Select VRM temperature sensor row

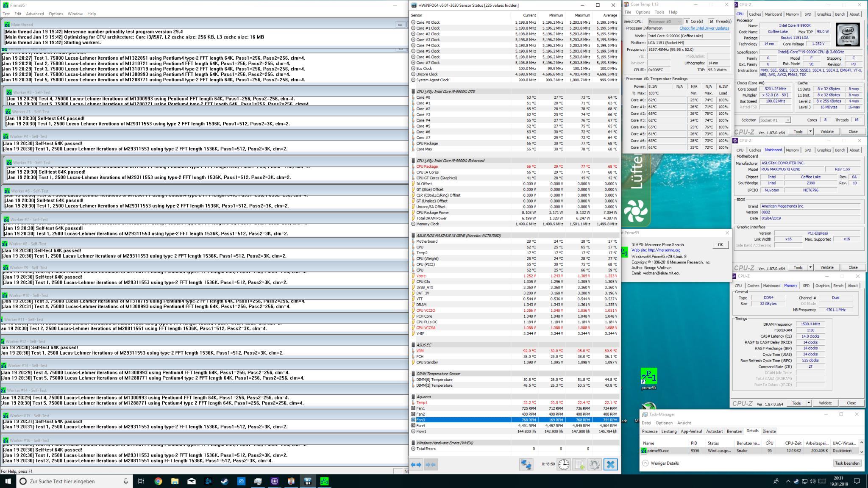coord(514,351)
